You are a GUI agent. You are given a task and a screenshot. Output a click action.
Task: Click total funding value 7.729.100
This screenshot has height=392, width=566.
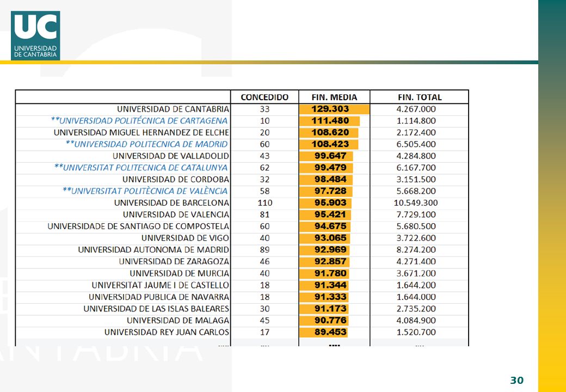click(x=416, y=215)
